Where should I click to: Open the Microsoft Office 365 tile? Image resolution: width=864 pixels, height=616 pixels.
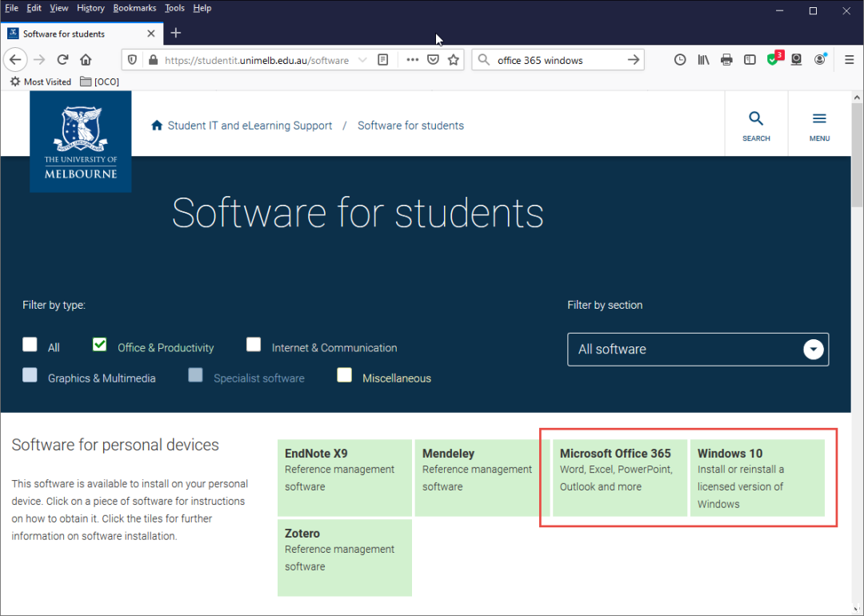click(620, 478)
